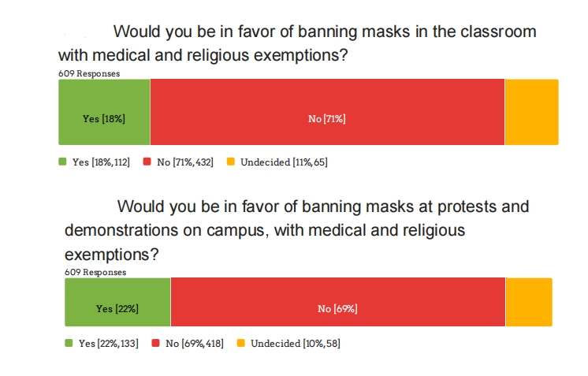Click orange legend swatch beside Undecided [10%, 58]

point(242,344)
